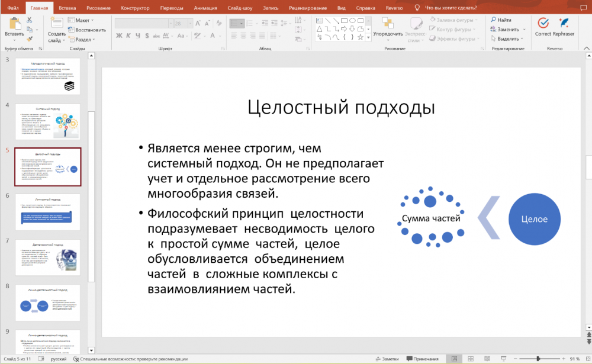
Task: Start slideshow from status bar icon
Action: 496,359
